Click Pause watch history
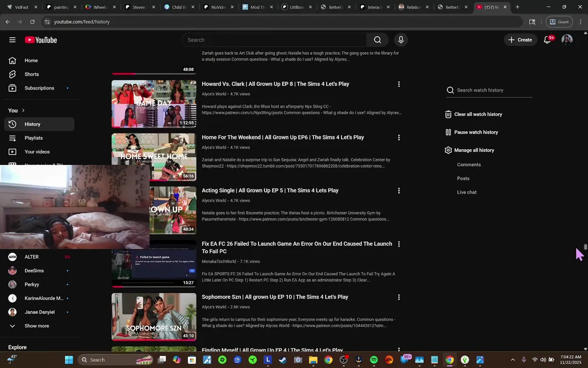Viewport: 588px width, 368px height. coord(472,132)
